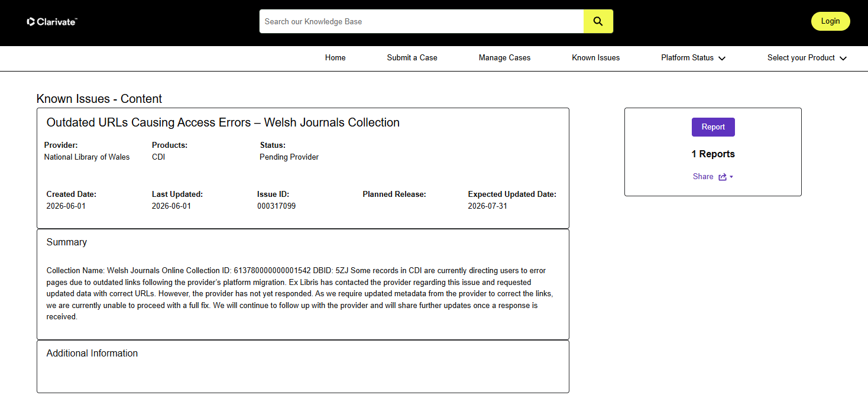
Task: Click products value 'CDI'
Action: pos(159,157)
